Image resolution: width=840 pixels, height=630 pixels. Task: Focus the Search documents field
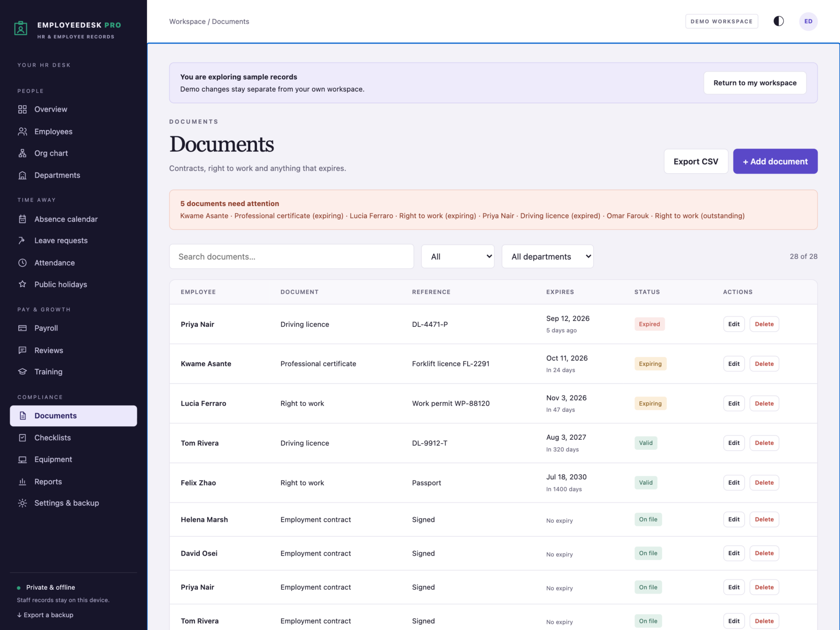coord(291,257)
